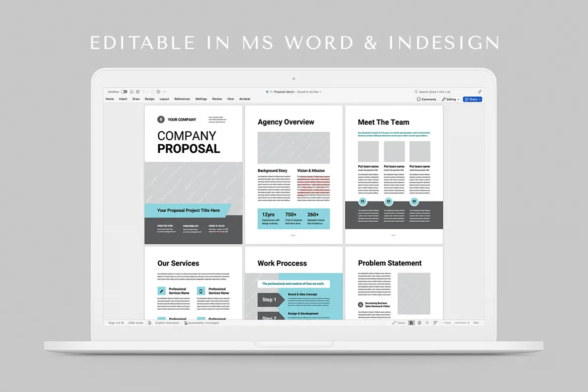Click the proofing check icon in status bar
Screen dimensions: 588x392
tap(149, 323)
